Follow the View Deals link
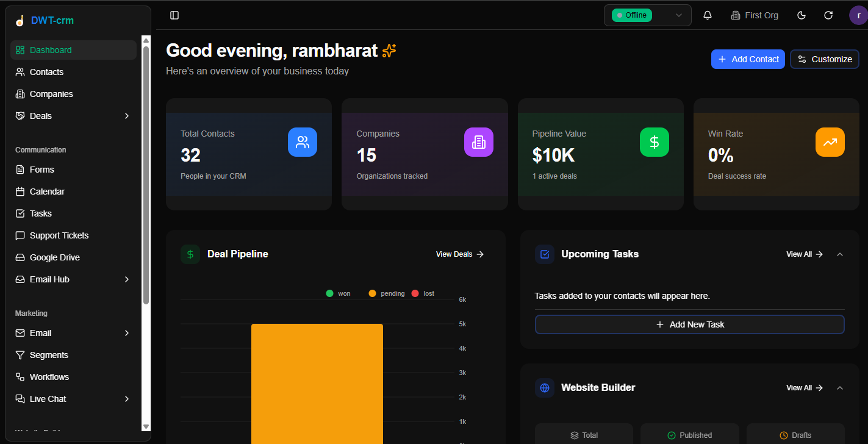868x444 pixels. (x=460, y=254)
